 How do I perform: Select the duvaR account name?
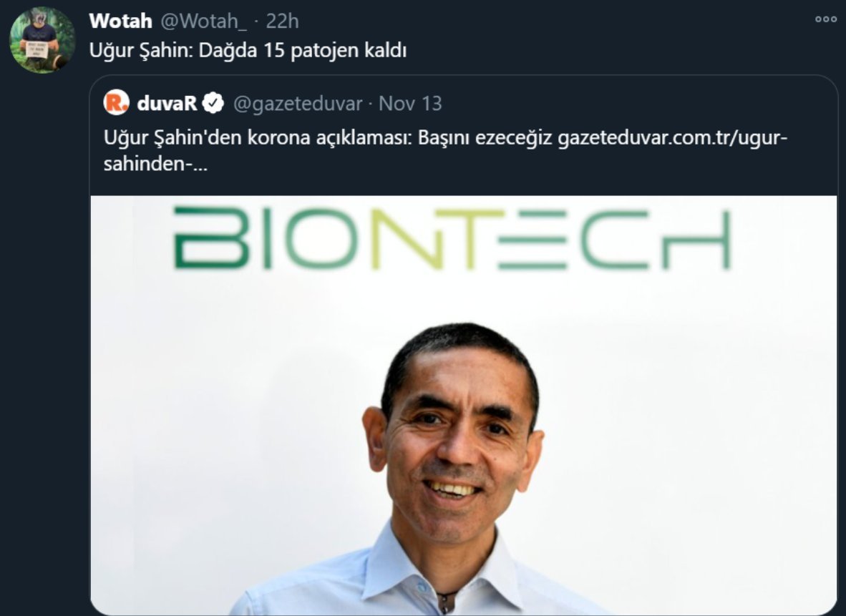[167, 103]
